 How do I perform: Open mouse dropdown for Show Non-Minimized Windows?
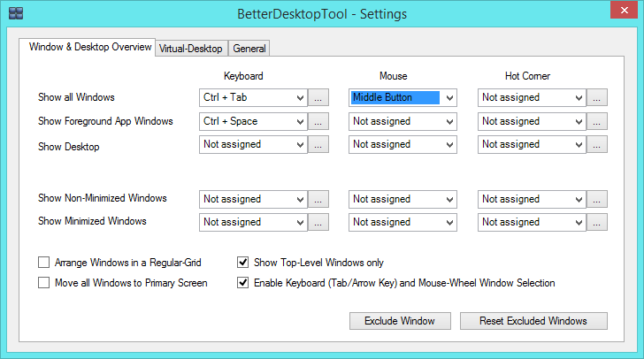coord(402,199)
